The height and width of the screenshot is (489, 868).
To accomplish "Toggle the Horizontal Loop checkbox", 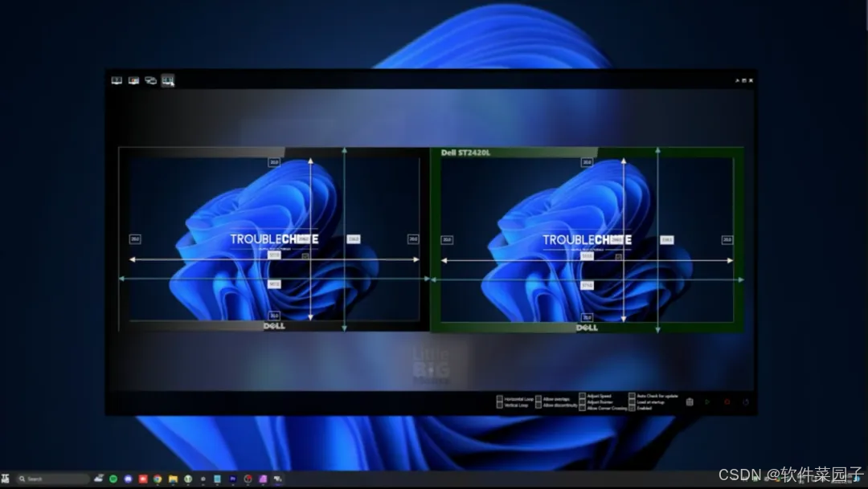I will (x=499, y=398).
